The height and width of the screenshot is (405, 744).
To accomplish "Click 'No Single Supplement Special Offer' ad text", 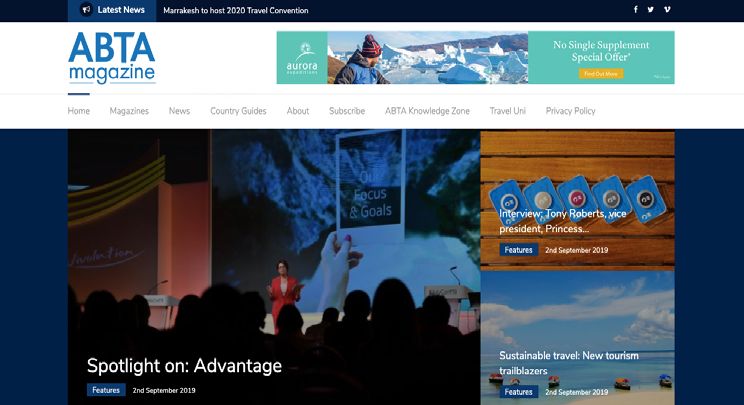I will [601, 51].
